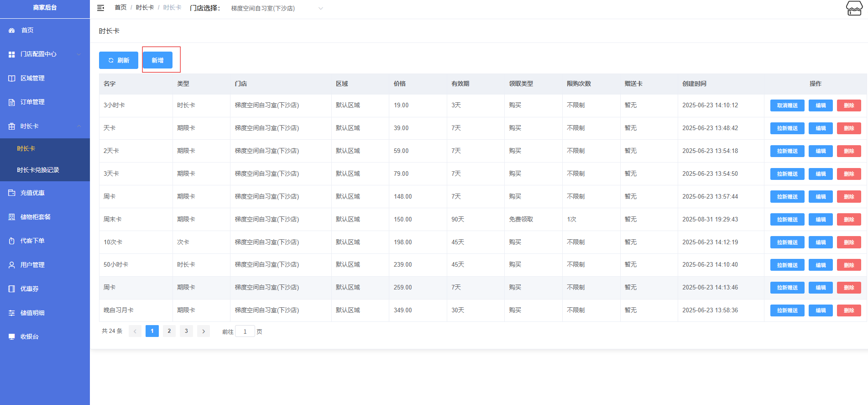This screenshot has width=868, height=405.
Task: Expand the 门店配置中心 submenu arrow
Action: click(79, 54)
